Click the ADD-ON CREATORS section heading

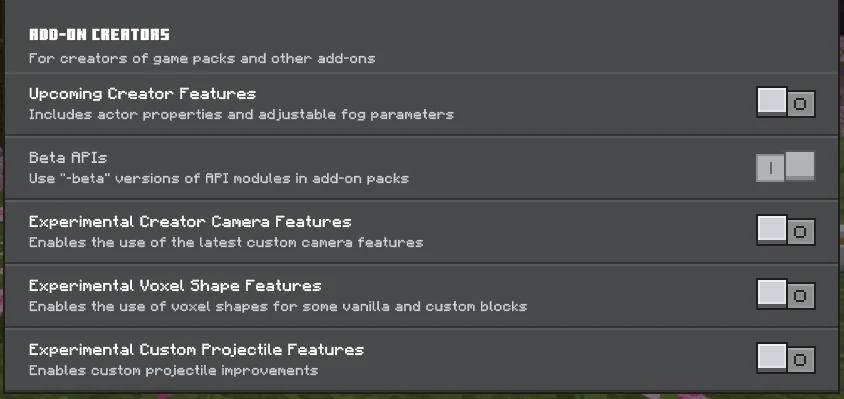pyautogui.click(x=99, y=35)
